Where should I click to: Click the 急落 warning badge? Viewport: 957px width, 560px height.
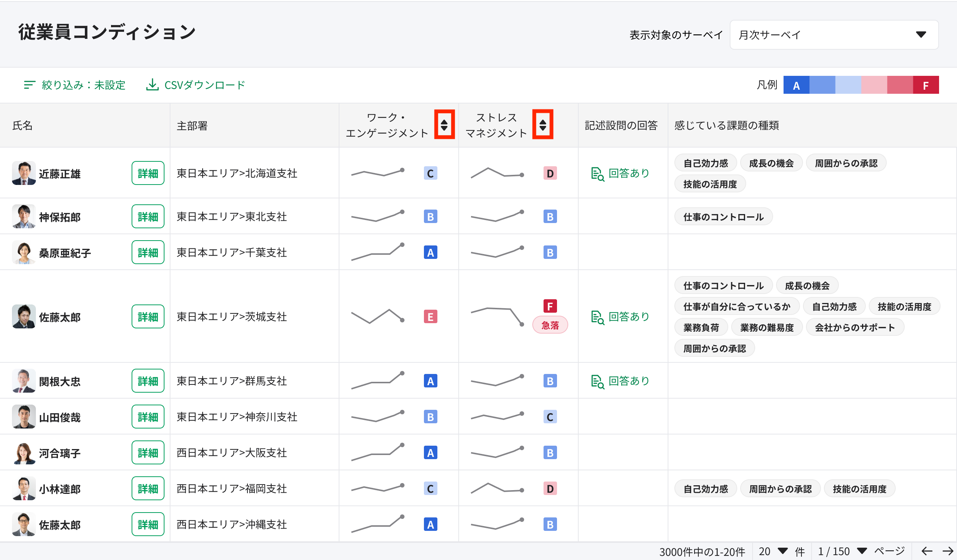pos(550,325)
